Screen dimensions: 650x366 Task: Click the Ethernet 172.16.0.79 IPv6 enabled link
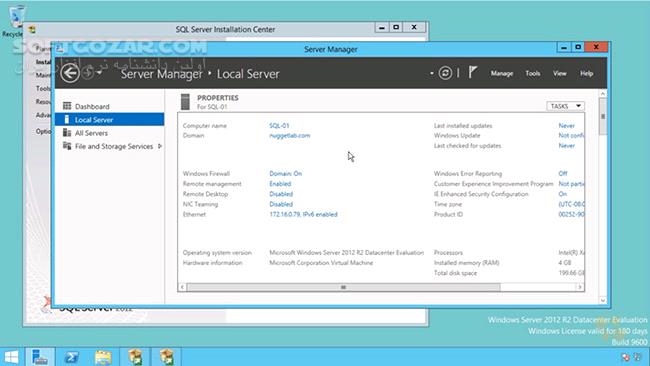[x=303, y=214]
